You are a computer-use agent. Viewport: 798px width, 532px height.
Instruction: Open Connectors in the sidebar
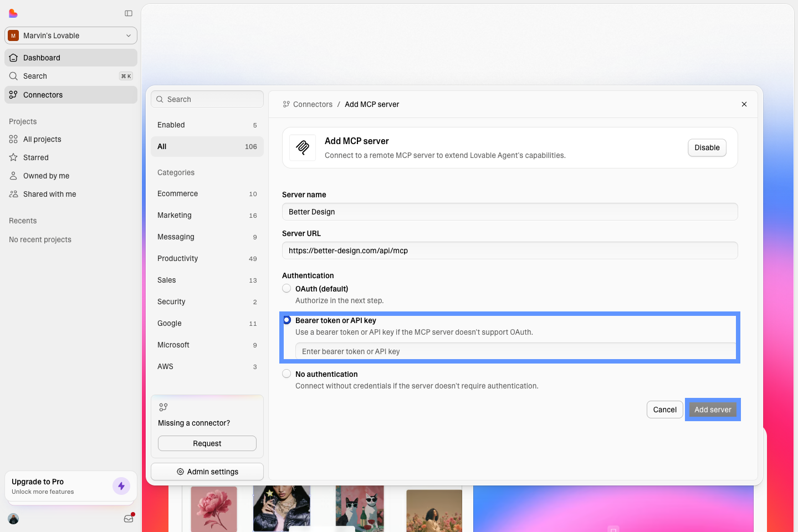click(71, 95)
